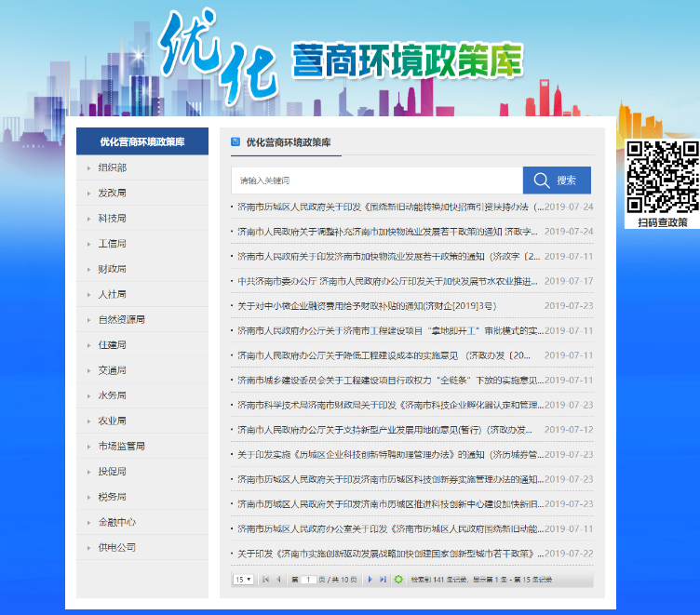Open 创新驱动发展战略 创新型城市若干政策 link
This screenshot has height=615, width=700.
tap(391, 554)
